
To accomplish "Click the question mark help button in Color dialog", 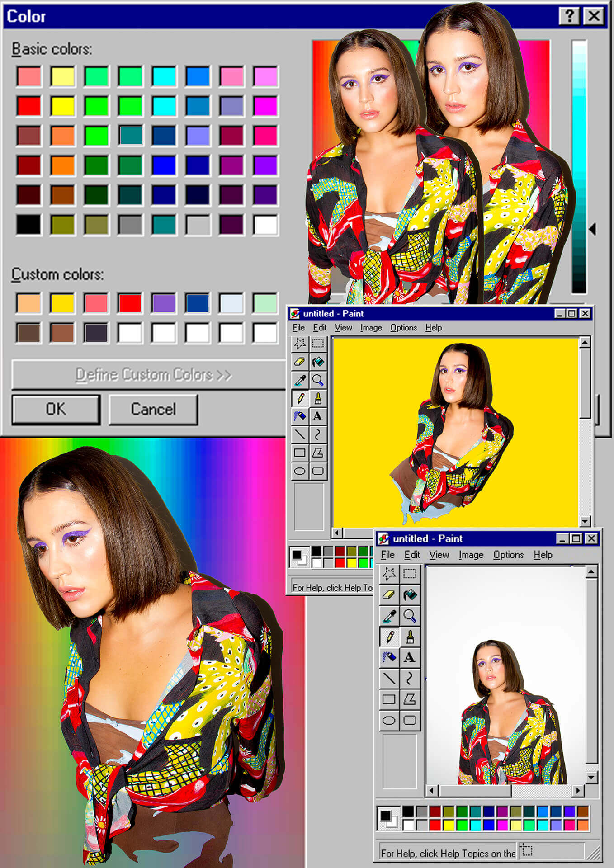I will [x=569, y=16].
